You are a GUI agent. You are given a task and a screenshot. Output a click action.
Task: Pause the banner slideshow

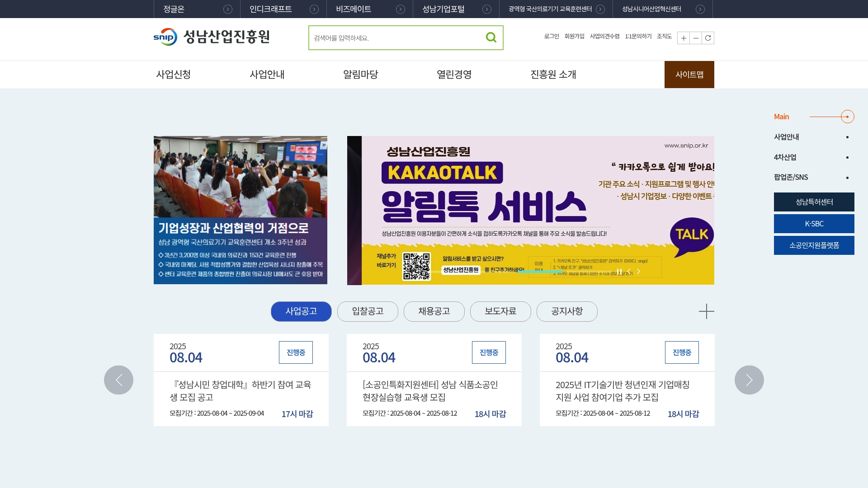[x=619, y=271]
